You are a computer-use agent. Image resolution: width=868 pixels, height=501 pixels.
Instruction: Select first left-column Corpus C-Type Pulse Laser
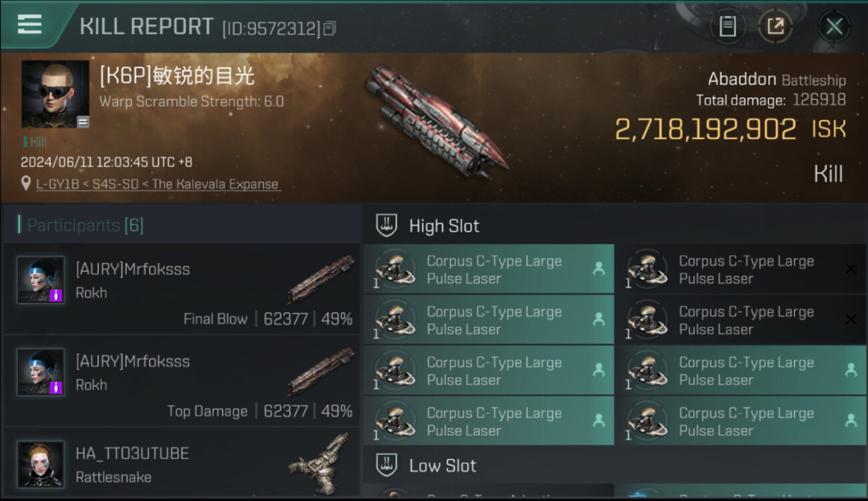[488, 269]
